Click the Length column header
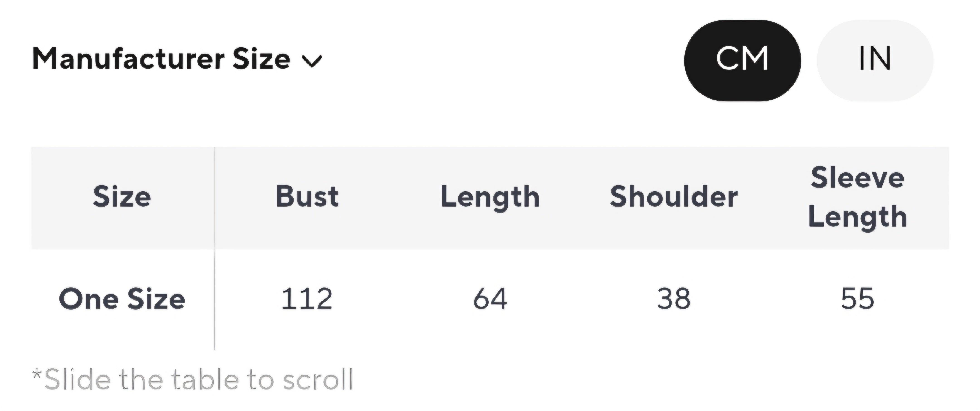This screenshot has width=980, height=411. click(x=490, y=197)
